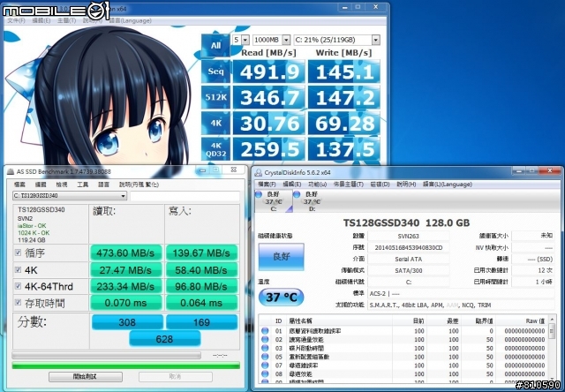
Task: Open 檢視 menu in AS SSD Benchmark
Action: click(62, 185)
